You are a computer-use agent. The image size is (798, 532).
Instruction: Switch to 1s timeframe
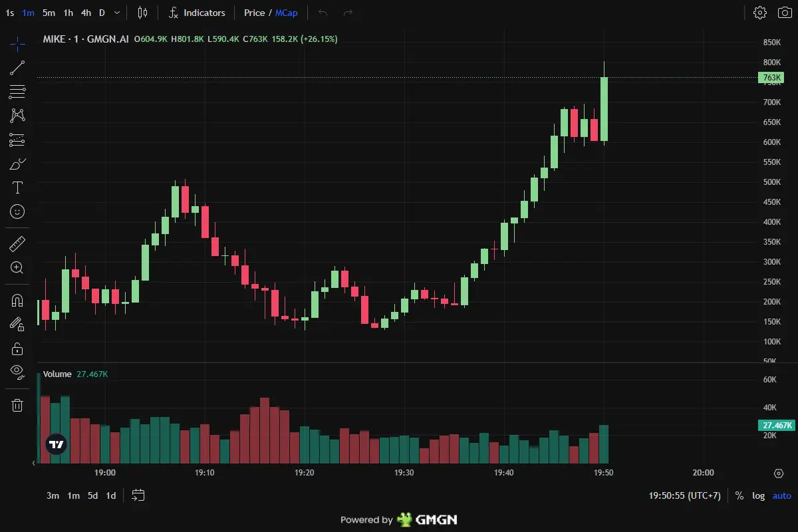(x=9, y=13)
